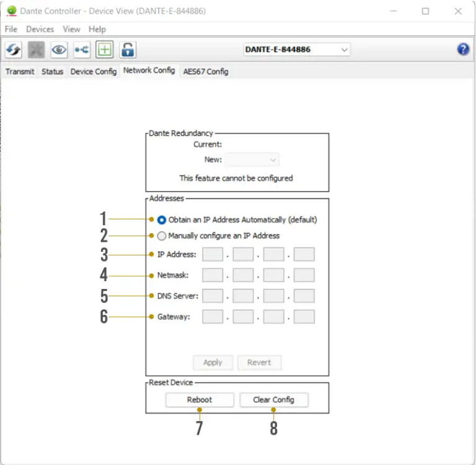Minimize the Dante Controller window
The image size is (476, 465).
point(393,11)
